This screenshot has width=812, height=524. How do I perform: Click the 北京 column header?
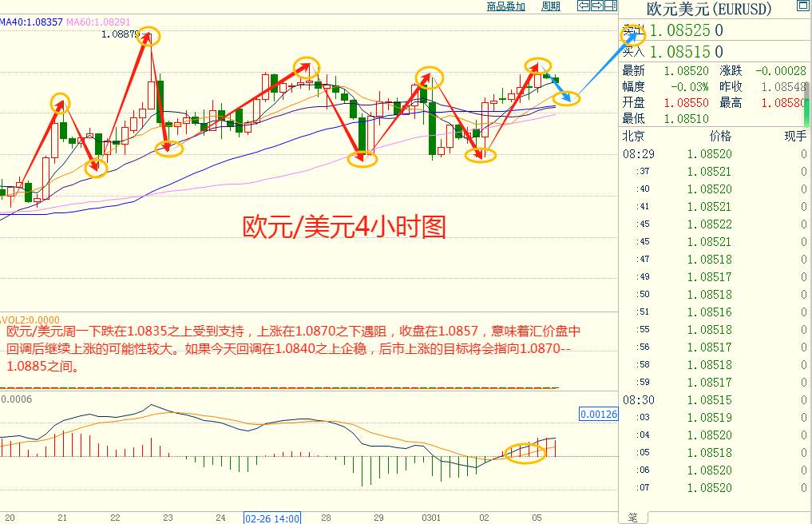click(x=633, y=137)
